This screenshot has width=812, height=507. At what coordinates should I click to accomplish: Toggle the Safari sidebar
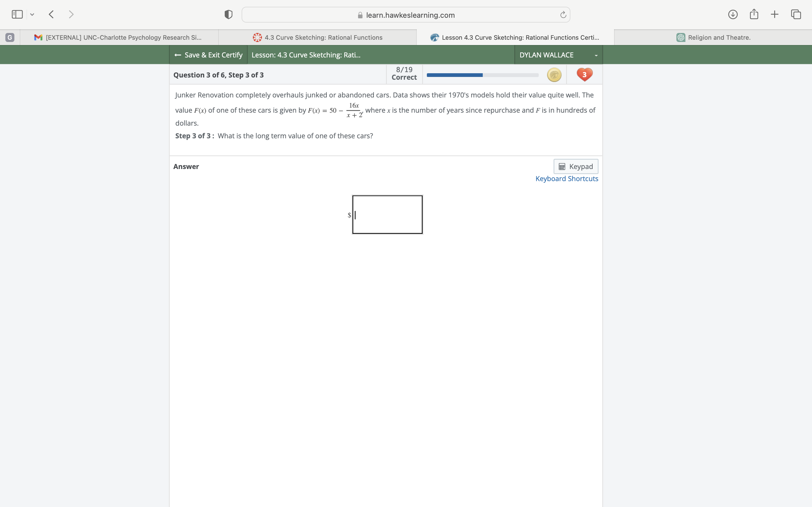(x=16, y=14)
